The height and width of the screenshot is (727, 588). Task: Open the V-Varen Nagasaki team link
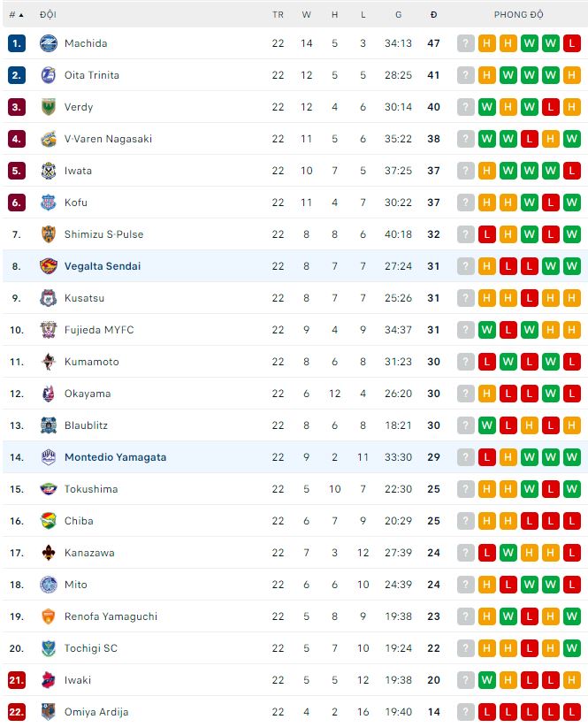coord(108,139)
